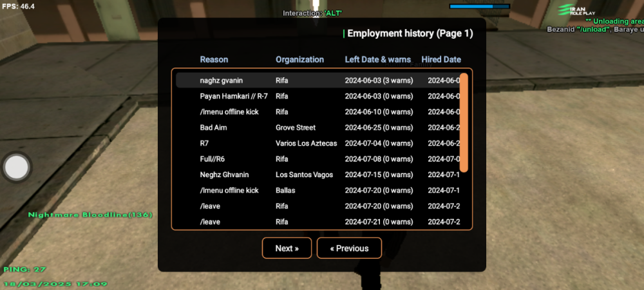Click the Ballas organization cell

(x=285, y=191)
